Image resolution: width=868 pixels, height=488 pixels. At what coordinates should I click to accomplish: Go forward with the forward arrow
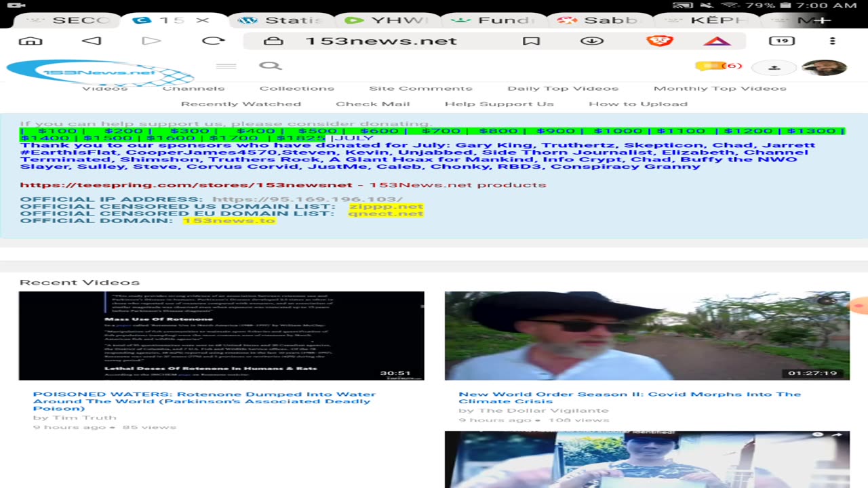[x=152, y=41]
